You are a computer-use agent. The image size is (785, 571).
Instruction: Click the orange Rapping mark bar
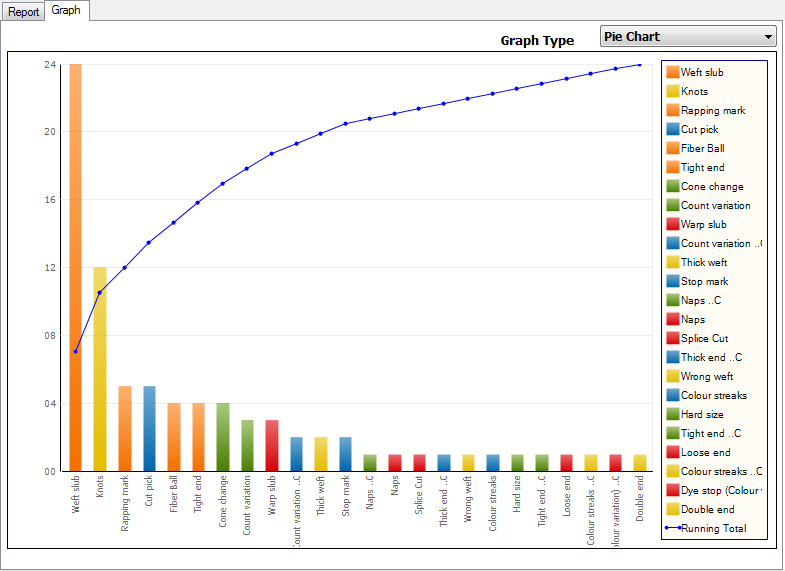click(125, 429)
